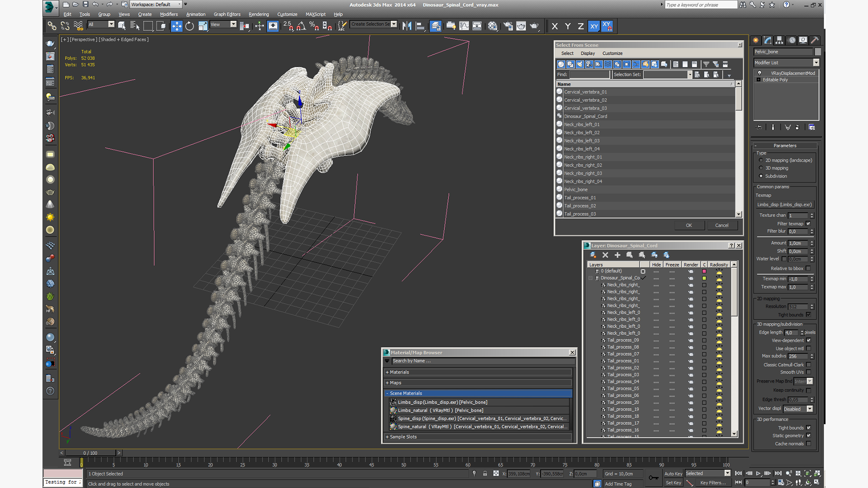
Task: Toggle the Angle Snap tool
Action: click(301, 26)
